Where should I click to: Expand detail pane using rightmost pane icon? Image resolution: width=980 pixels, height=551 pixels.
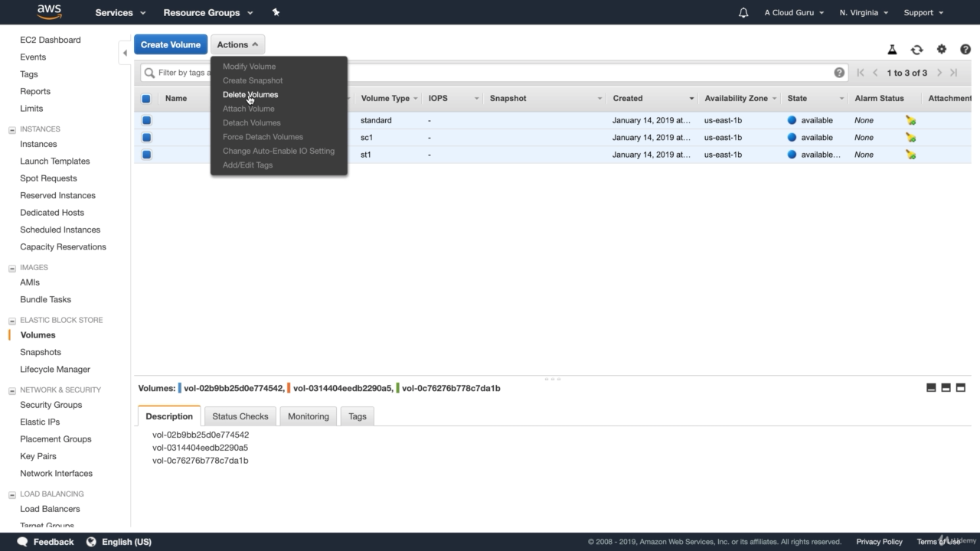click(x=960, y=388)
